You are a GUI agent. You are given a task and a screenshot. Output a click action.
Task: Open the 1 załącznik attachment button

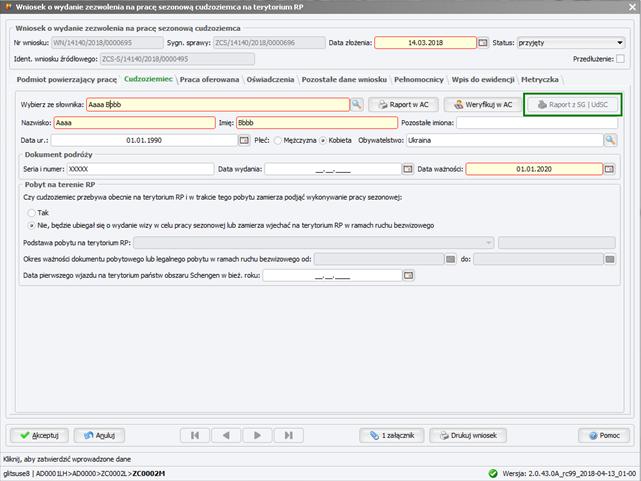(392, 435)
